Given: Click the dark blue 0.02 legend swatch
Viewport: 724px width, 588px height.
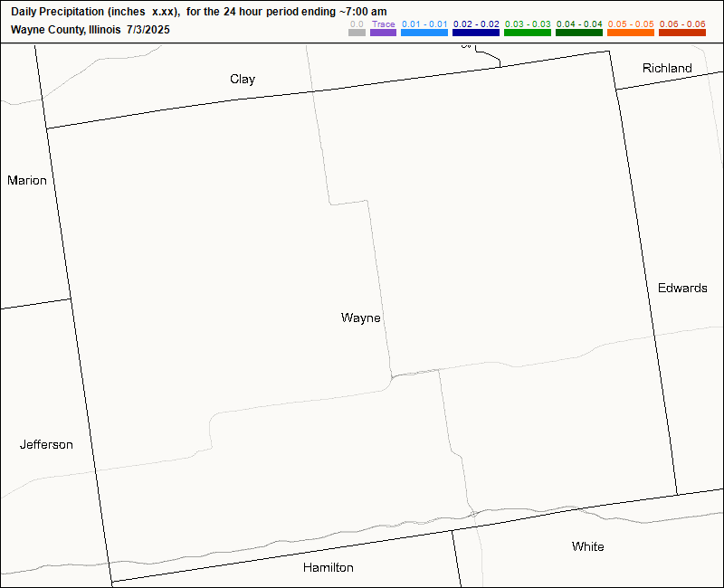Looking at the screenshot, I should coord(476,33).
